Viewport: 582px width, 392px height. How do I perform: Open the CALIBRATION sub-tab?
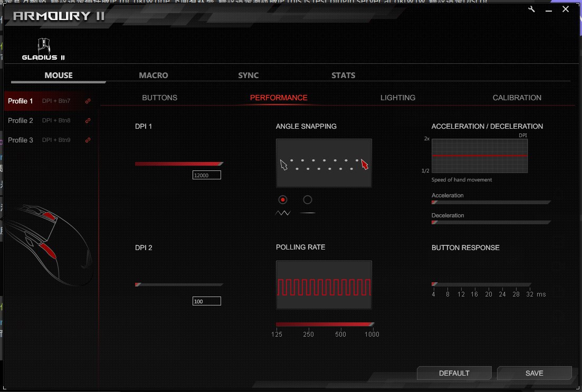click(517, 98)
